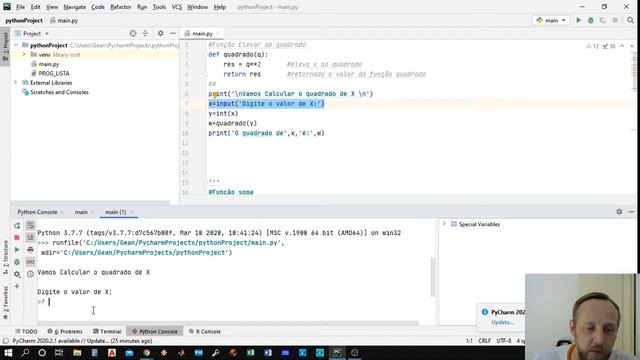The image size is (640, 360).
Task: Open the VCS menu
Action: coord(176,7)
